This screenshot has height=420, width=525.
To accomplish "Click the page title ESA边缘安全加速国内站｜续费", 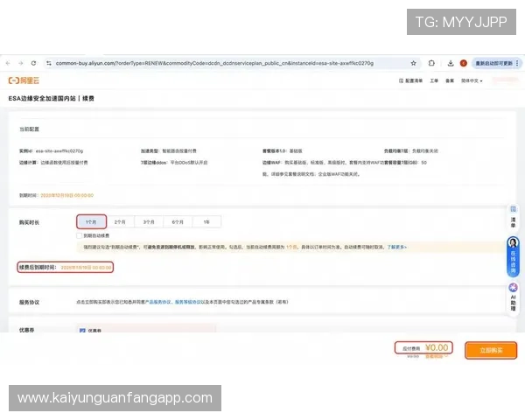I will tap(52, 99).
